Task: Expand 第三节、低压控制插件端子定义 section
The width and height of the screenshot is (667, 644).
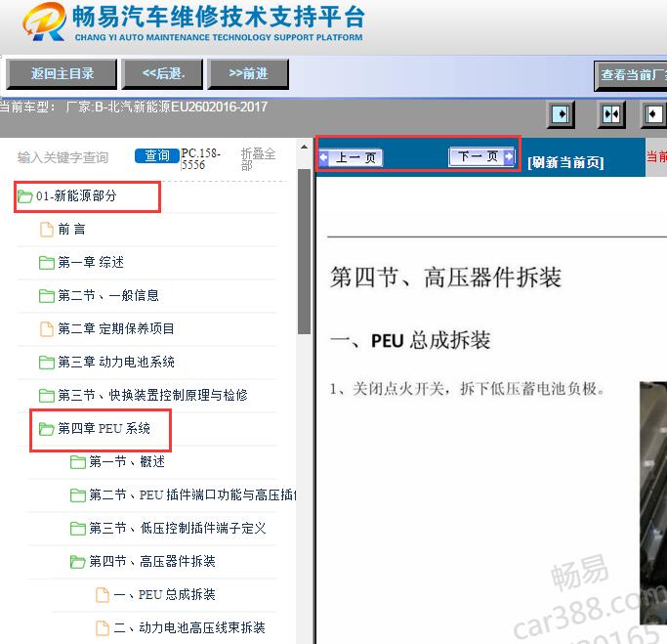Action: (x=178, y=529)
